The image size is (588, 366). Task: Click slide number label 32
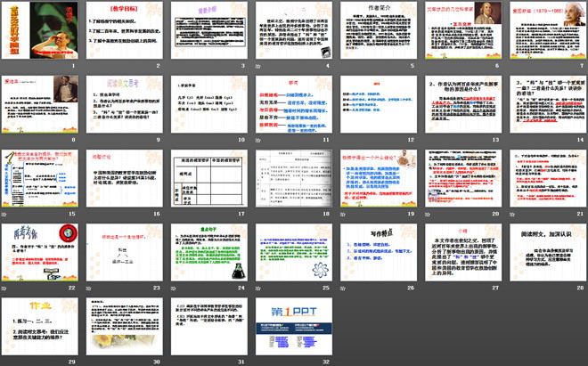pyautogui.click(x=326, y=362)
